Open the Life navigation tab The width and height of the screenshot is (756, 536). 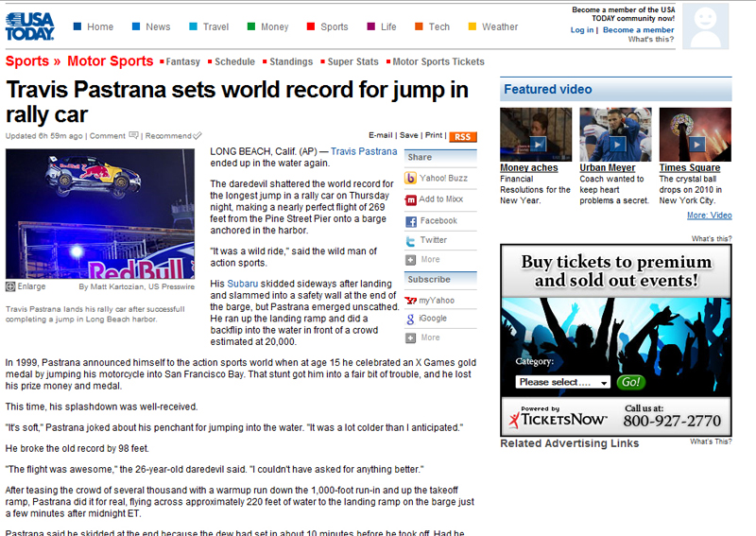point(382,27)
